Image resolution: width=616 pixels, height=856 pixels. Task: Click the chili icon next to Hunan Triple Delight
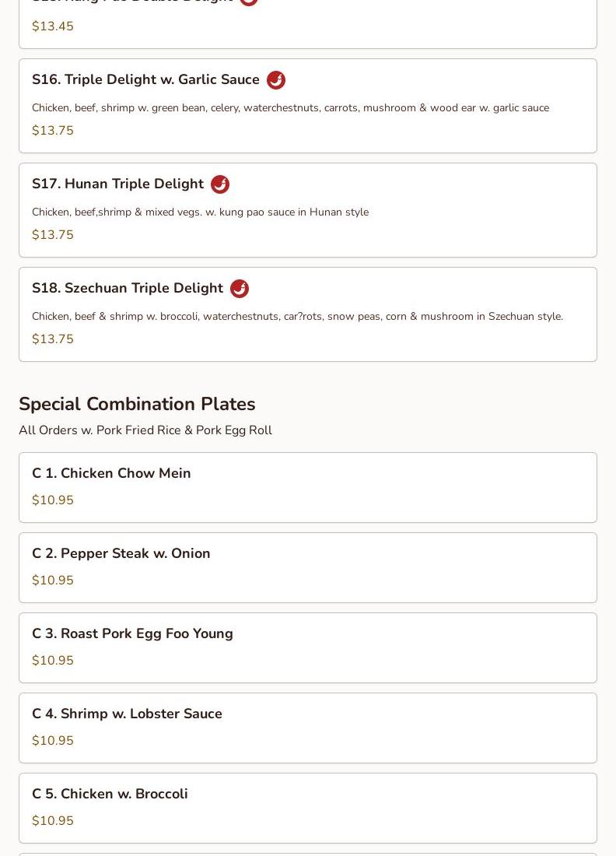point(220,184)
